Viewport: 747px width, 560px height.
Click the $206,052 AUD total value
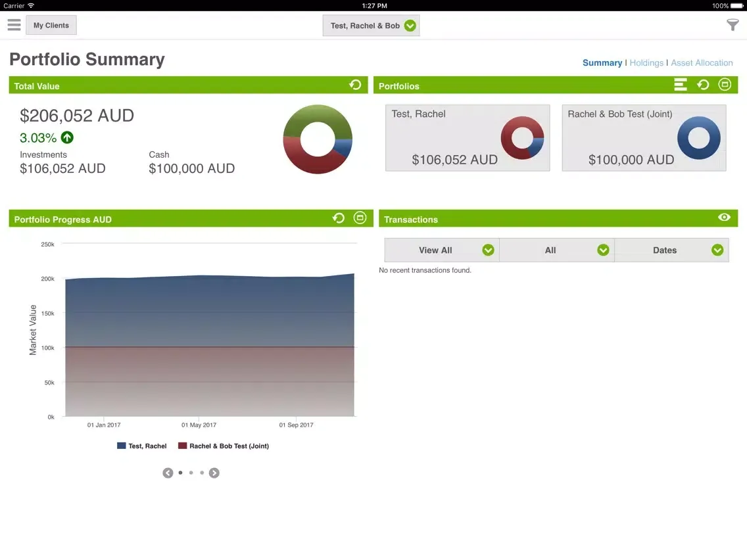coord(77,116)
